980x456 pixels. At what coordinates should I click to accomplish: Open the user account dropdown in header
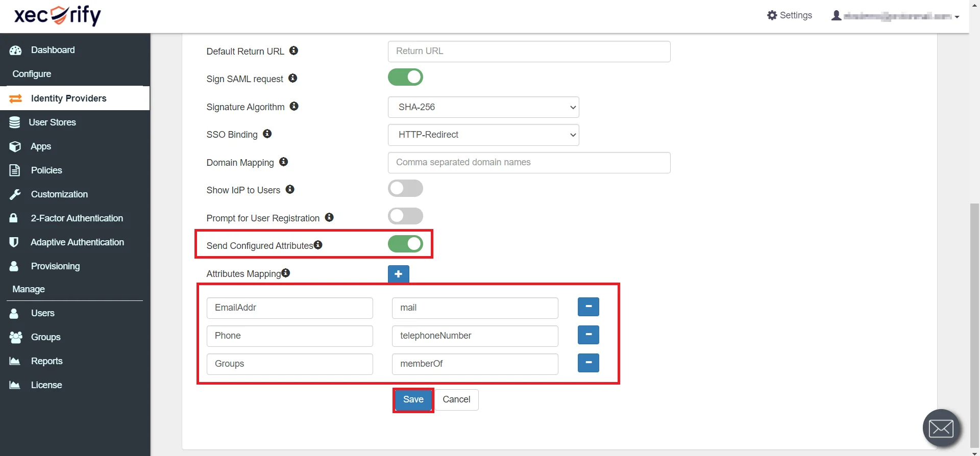[x=896, y=16]
